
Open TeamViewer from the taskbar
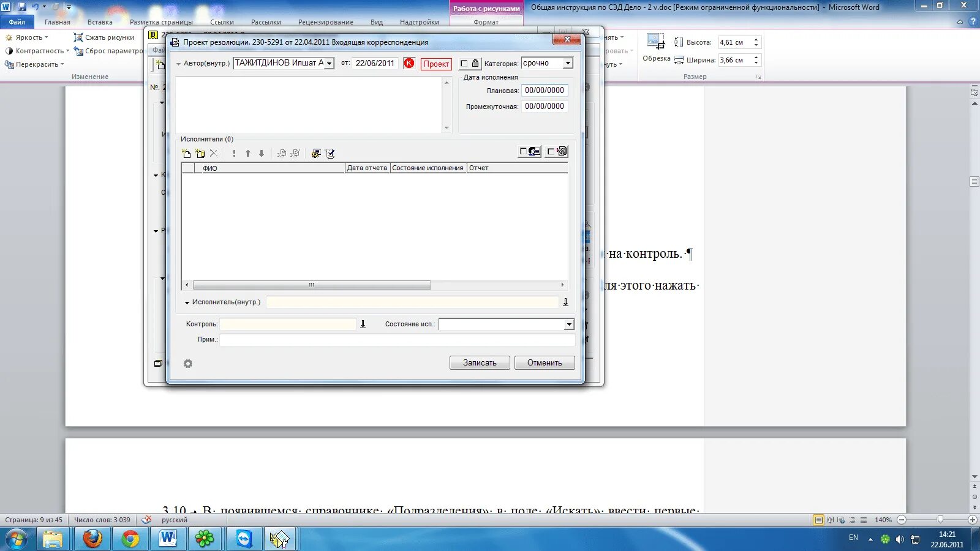244,539
